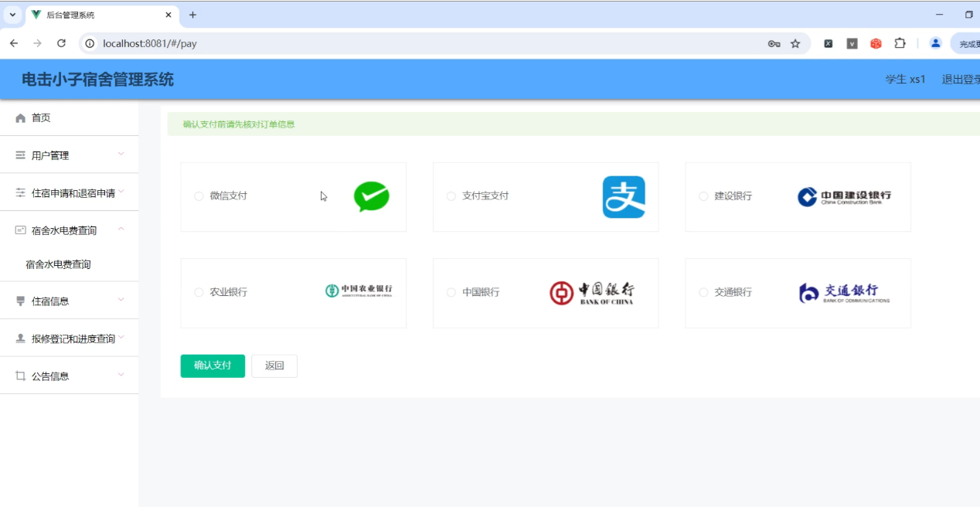Click the red cube extension icon

click(x=876, y=43)
